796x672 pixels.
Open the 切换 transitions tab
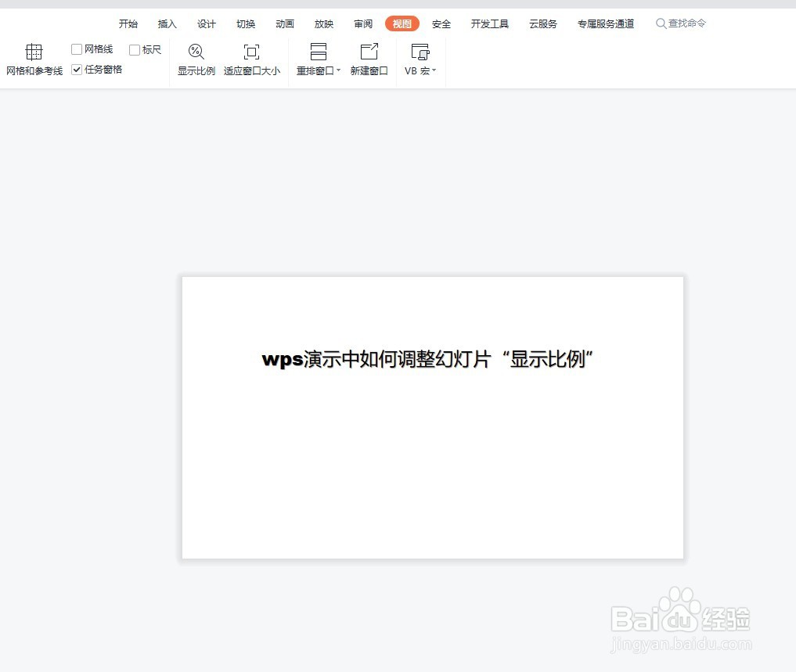246,23
